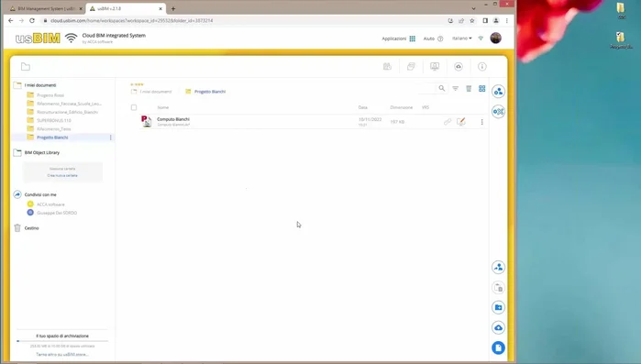Open the three-dot menu for Progetto Bianchi folder
641x364 pixels.
[x=110, y=138]
